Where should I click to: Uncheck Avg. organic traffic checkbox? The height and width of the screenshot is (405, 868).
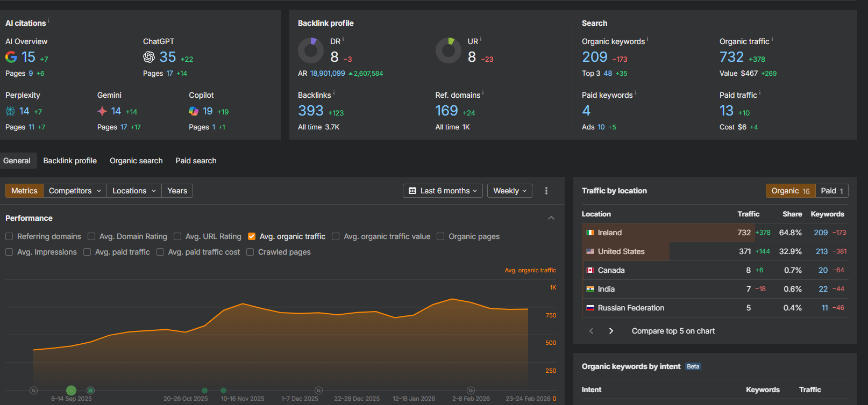pyautogui.click(x=252, y=236)
